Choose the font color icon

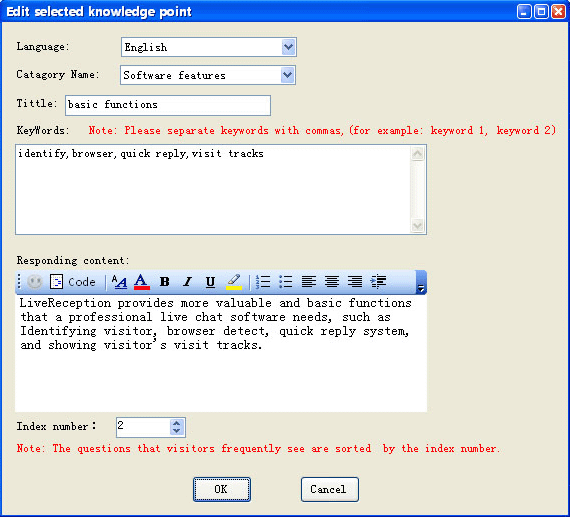(142, 282)
